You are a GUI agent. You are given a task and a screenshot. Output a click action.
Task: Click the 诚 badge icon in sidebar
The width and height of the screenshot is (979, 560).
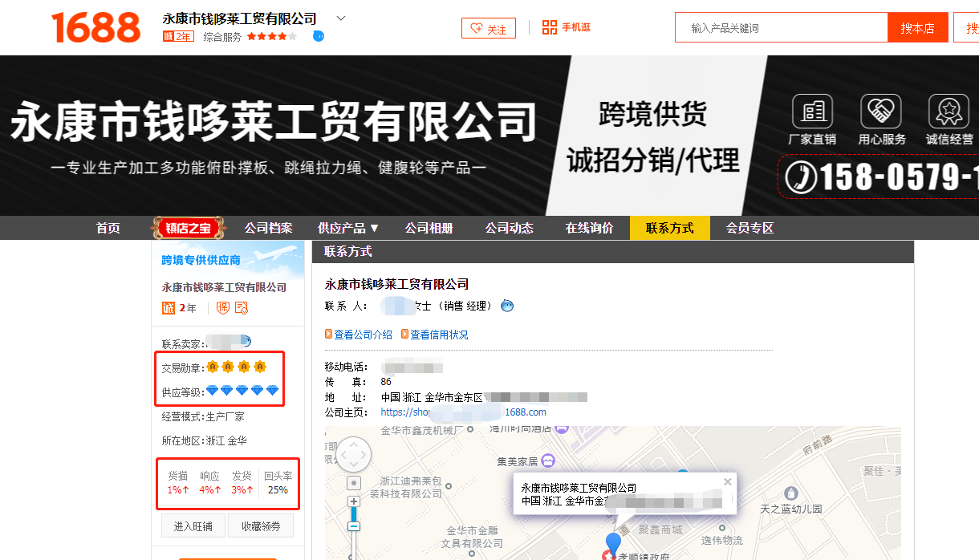tap(169, 308)
